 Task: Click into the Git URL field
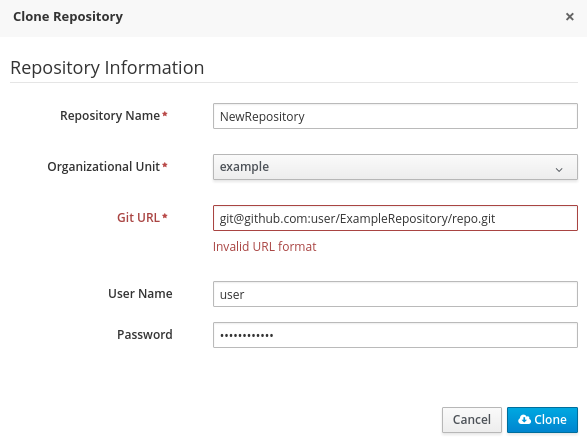pyautogui.click(x=395, y=218)
